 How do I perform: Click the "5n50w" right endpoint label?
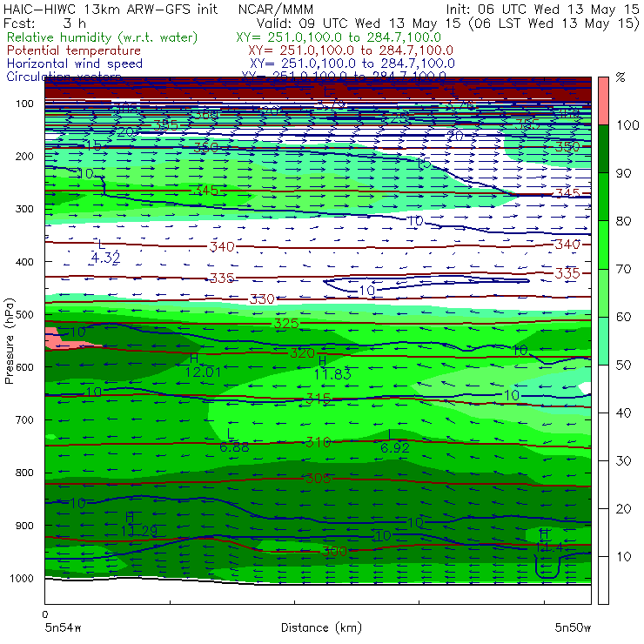[573, 627]
